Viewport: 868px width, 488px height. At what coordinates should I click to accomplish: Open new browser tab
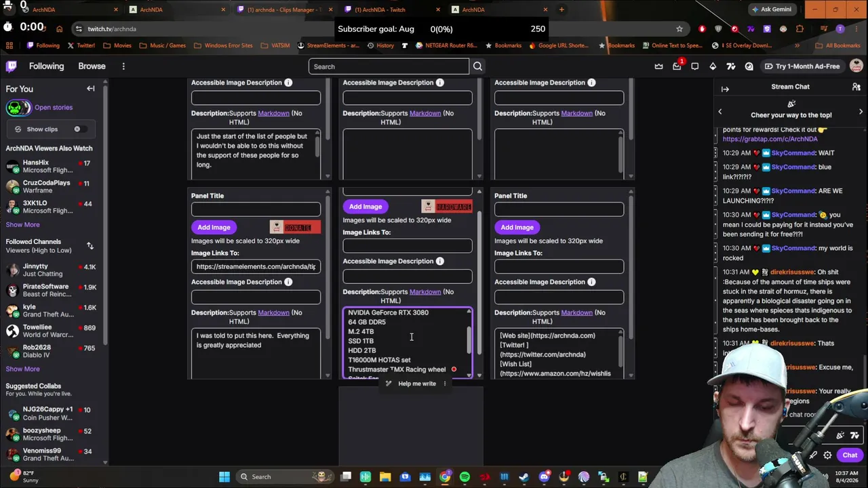coord(561,9)
